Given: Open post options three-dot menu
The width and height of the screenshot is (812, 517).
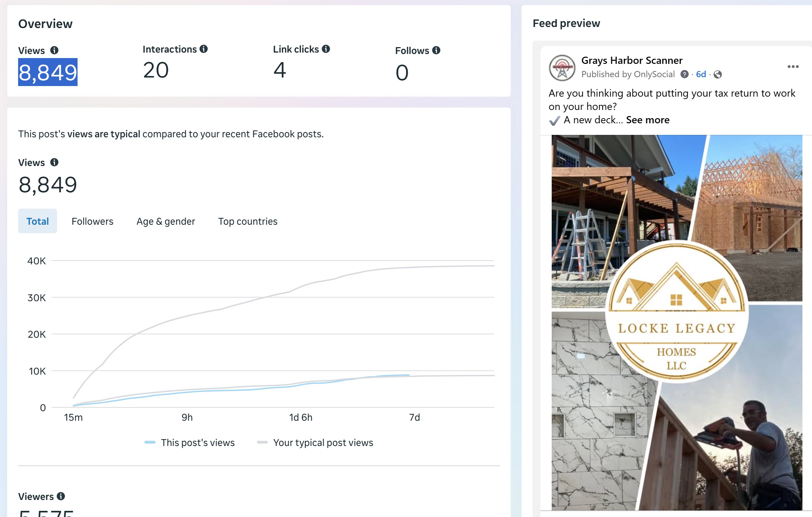Looking at the screenshot, I should coord(793,67).
